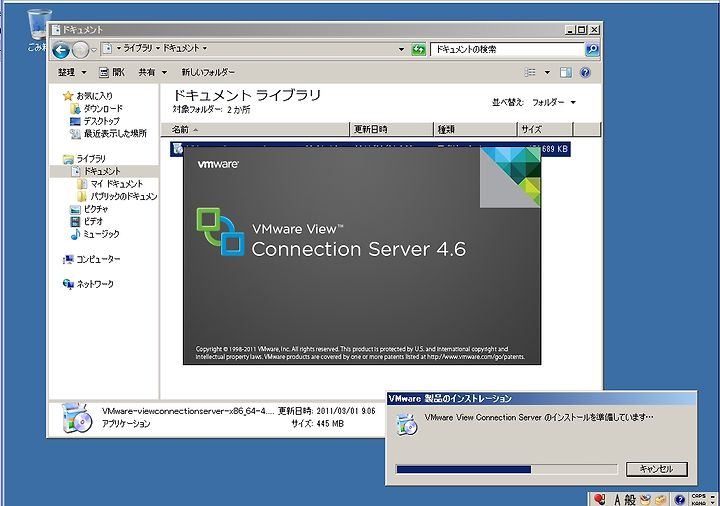Open the Recycle Bin on desktop

tap(38, 28)
